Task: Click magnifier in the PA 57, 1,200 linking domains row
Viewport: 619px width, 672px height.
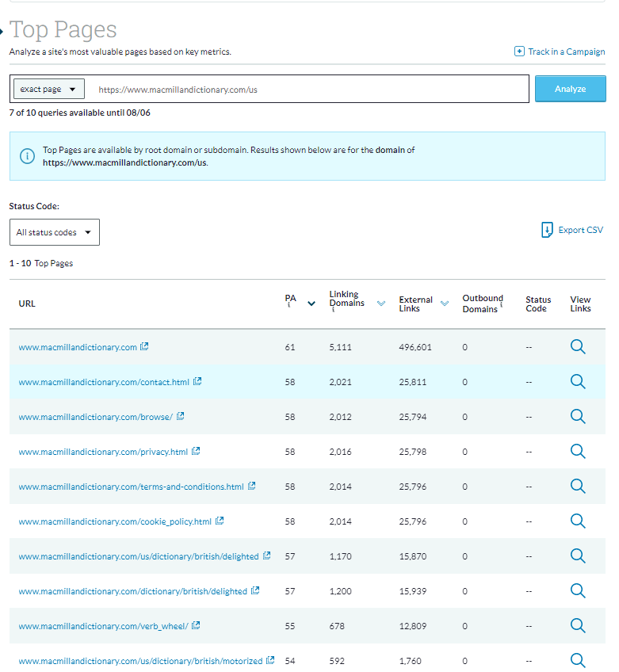Action: pyautogui.click(x=578, y=591)
